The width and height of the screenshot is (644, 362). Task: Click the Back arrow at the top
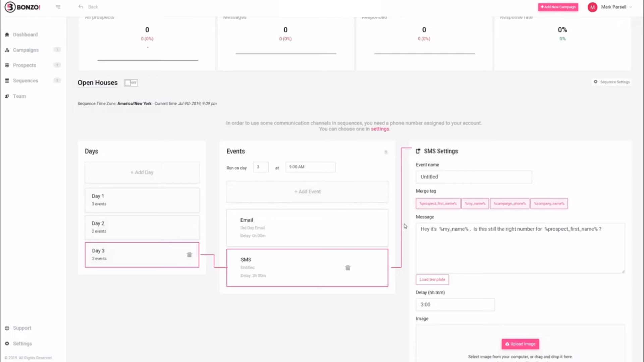[x=80, y=7]
